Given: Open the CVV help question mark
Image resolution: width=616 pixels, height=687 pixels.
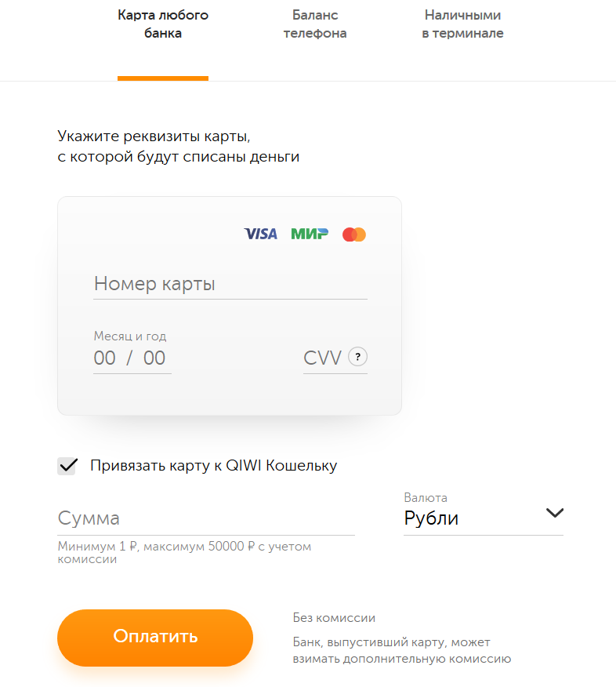Looking at the screenshot, I should 357,358.
